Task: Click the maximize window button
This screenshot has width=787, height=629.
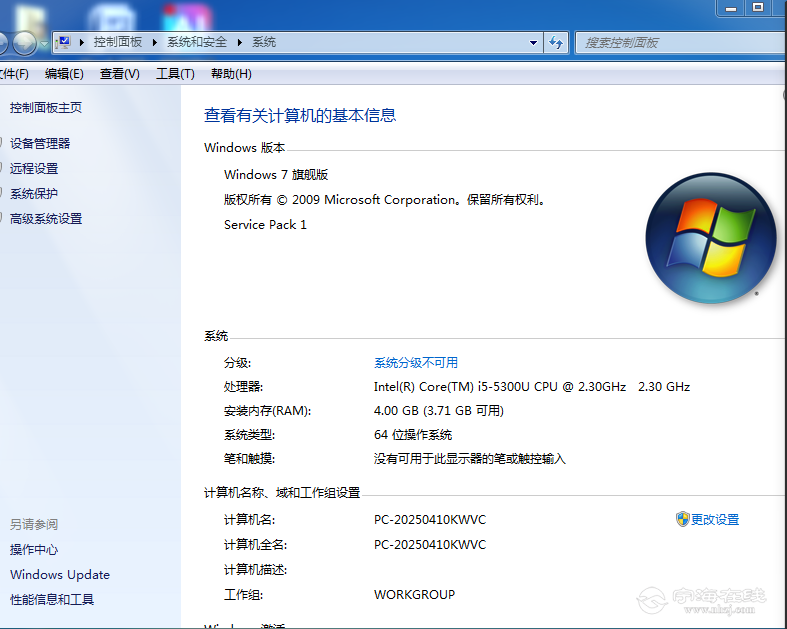Action: (757, 8)
